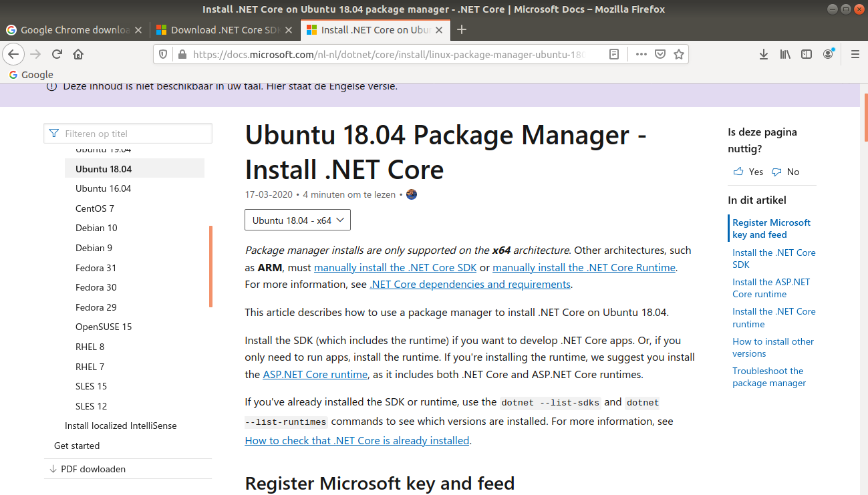Open Get started in sidebar
This screenshot has width=868, height=495.
77,446
